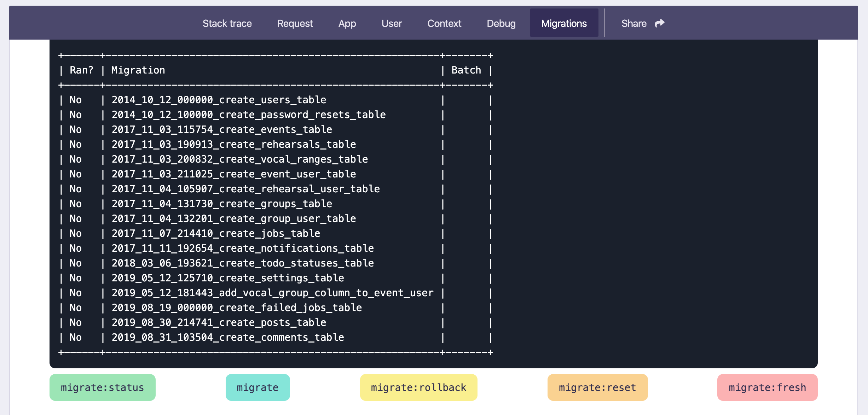Viewport: 868px width, 415px height.
Task: Click the create_users_table migration row
Action: (219, 100)
